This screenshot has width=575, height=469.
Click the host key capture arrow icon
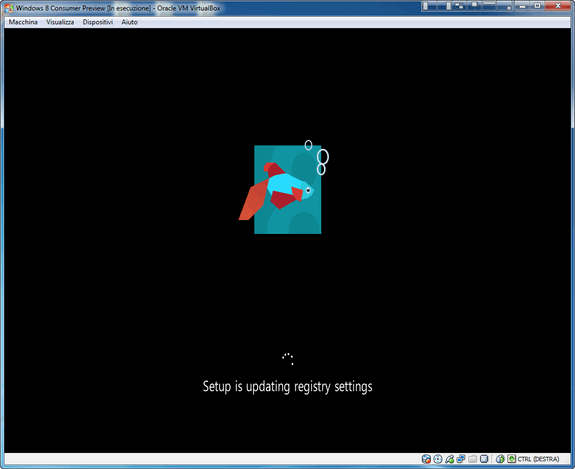click(512, 459)
